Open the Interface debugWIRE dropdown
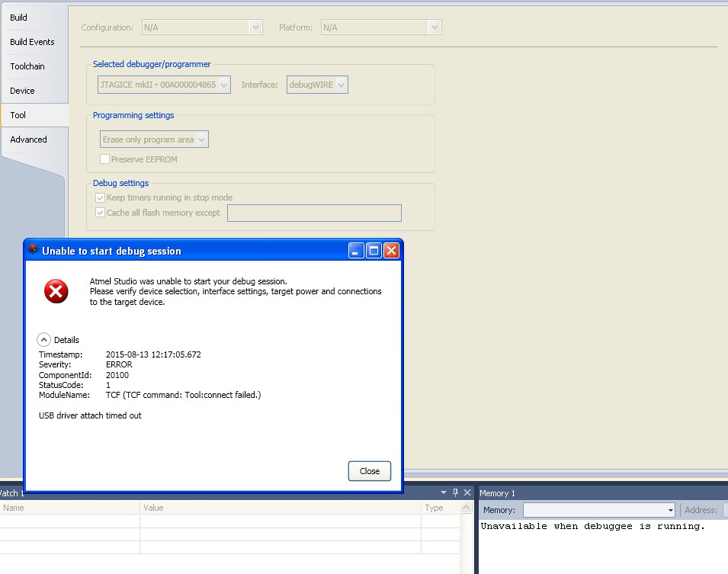 341,85
